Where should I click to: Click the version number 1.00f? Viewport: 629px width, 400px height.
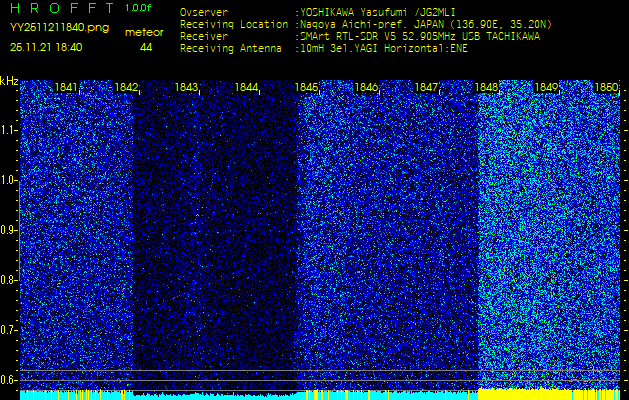pos(138,8)
